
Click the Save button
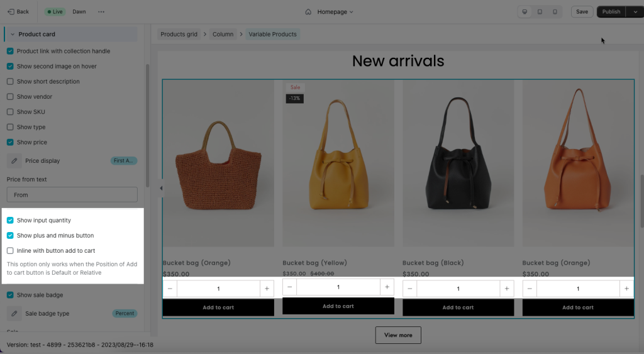pyautogui.click(x=582, y=11)
